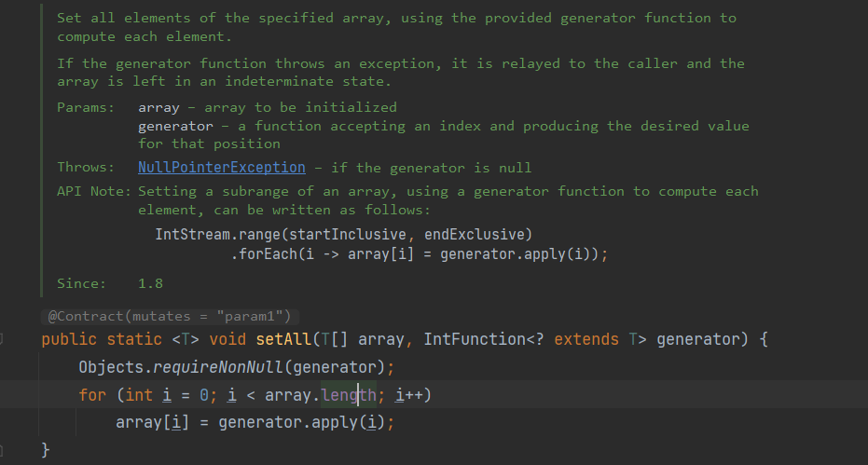This screenshot has width=868, height=465.
Task: Click the void return type
Action: tap(227, 340)
